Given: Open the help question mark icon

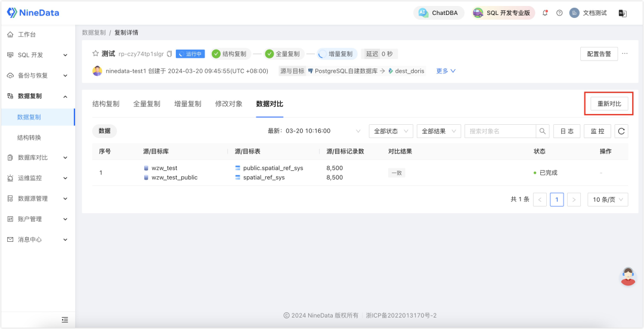Looking at the screenshot, I should click(559, 13).
